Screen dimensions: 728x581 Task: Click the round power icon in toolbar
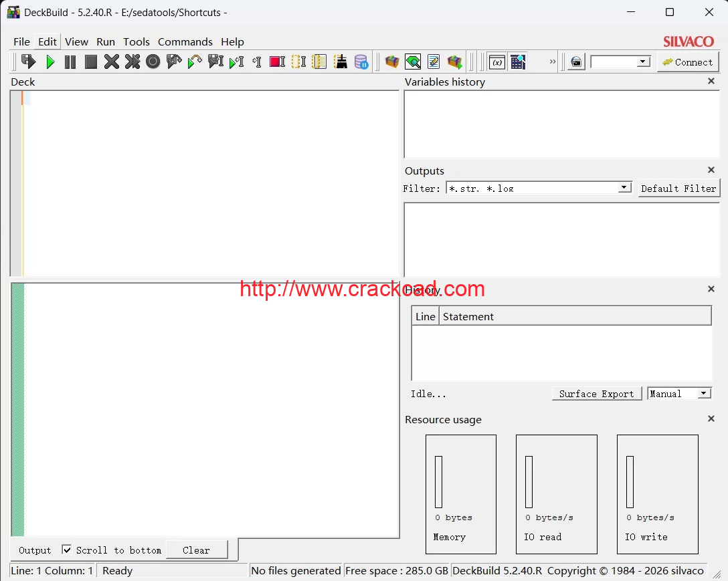pyautogui.click(x=153, y=62)
